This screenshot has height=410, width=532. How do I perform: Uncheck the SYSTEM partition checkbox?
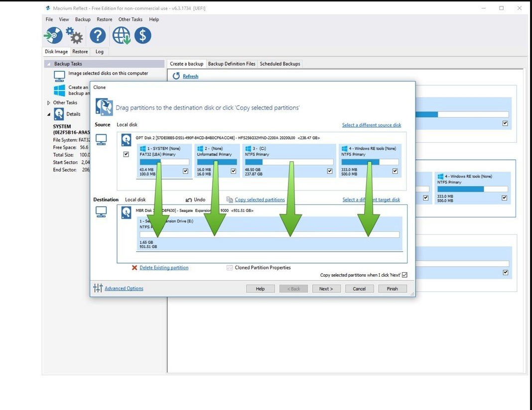(186, 171)
